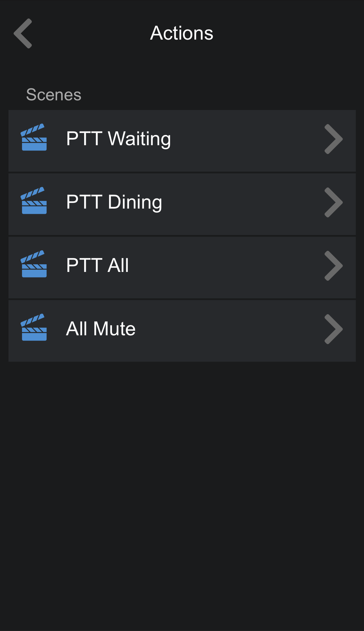
Task: Click the All Mute clapperboard icon
Action: (34, 327)
